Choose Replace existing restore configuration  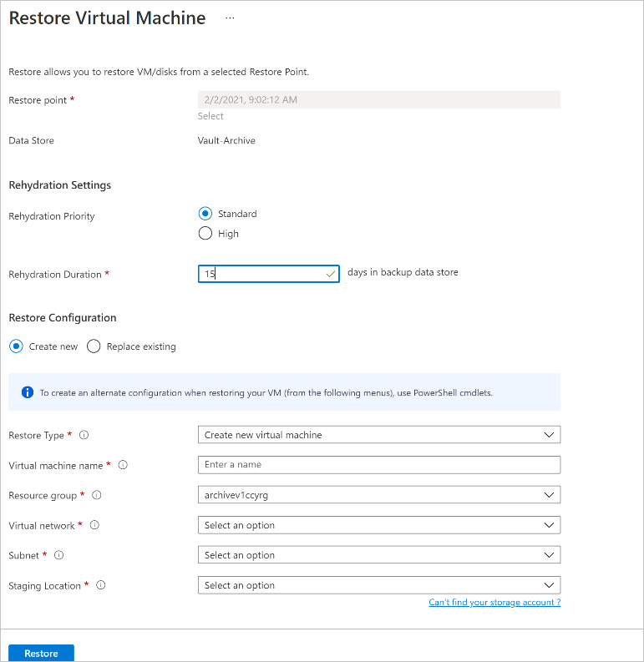tap(94, 346)
